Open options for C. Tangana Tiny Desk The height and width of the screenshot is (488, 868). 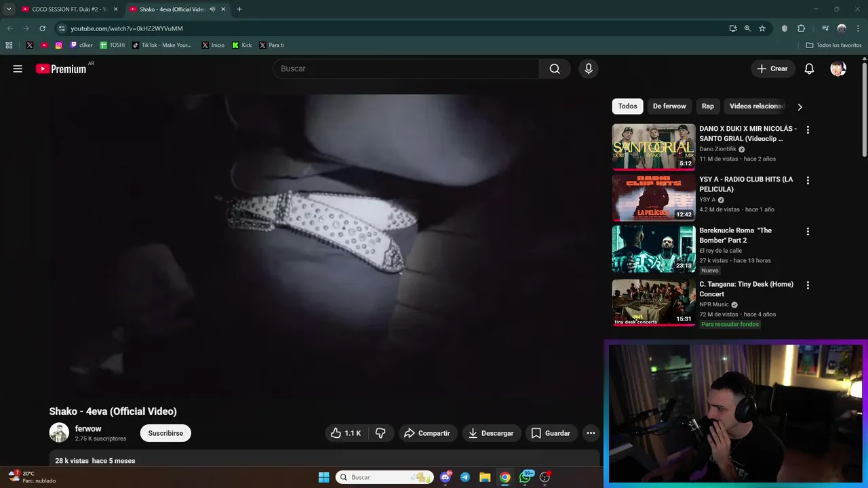pyautogui.click(x=808, y=285)
